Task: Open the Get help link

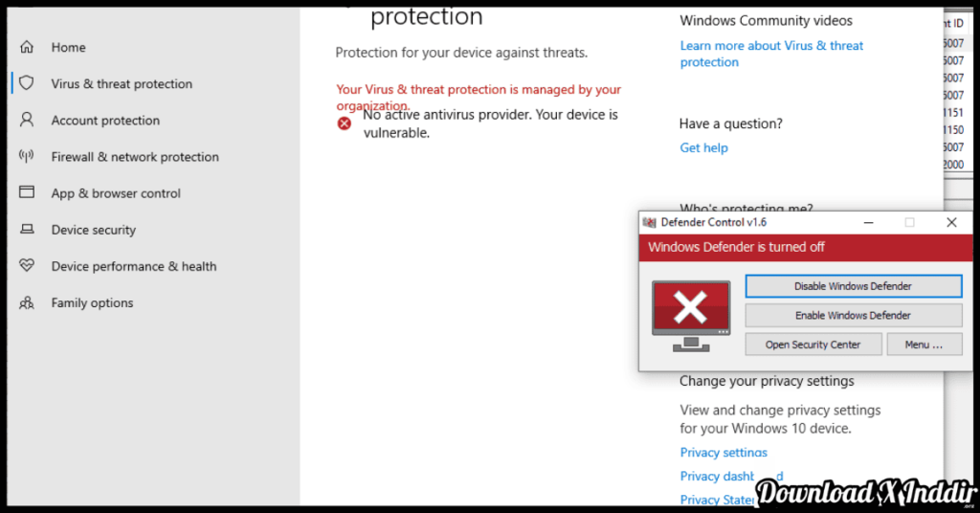Action: coord(703,147)
